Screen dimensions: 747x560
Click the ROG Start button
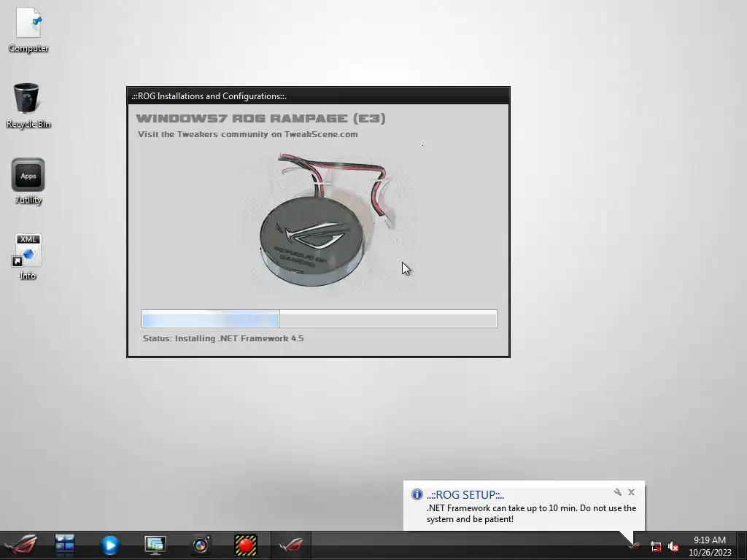coord(20,545)
